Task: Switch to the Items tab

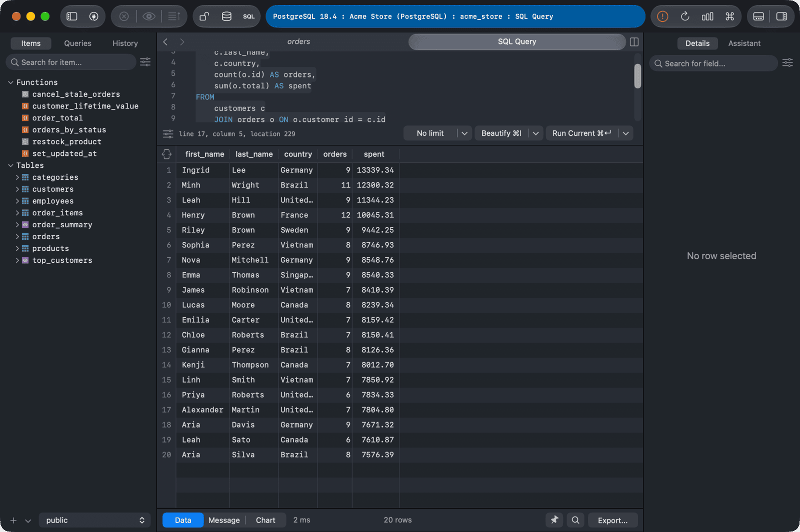Action: click(31, 43)
